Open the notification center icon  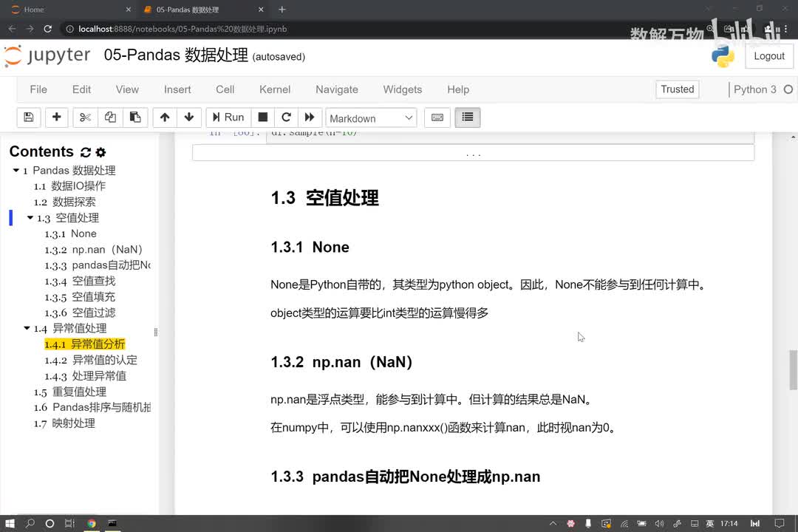(x=779, y=523)
